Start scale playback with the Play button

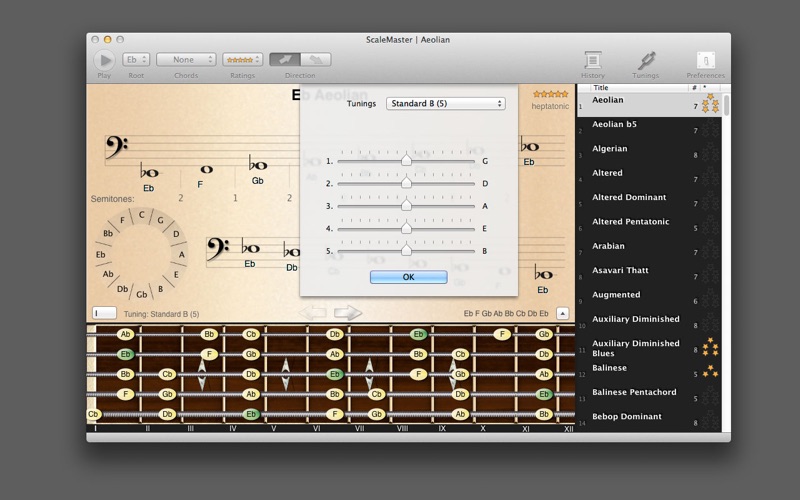(x=105, y=60)
